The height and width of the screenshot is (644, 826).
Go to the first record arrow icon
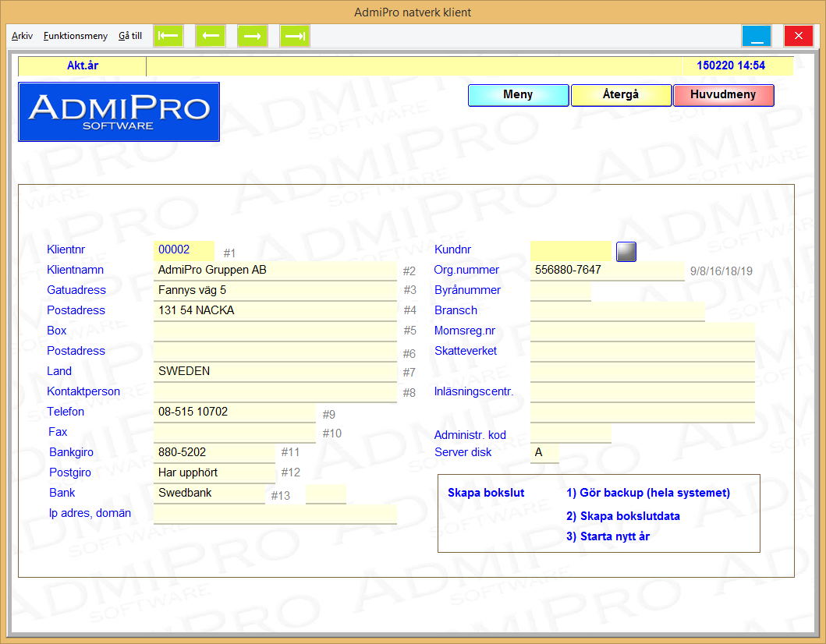coord(168,36)
